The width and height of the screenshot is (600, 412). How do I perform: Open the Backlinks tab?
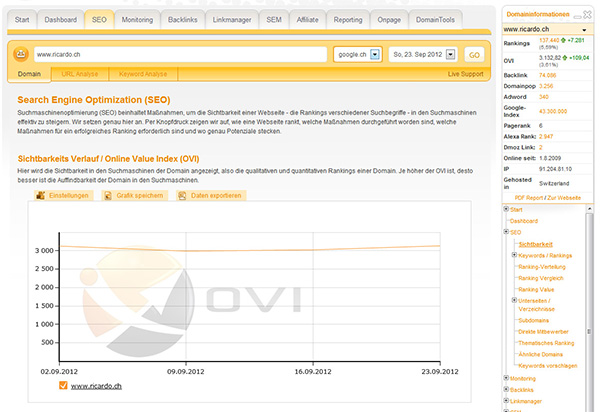click(183, 20)
